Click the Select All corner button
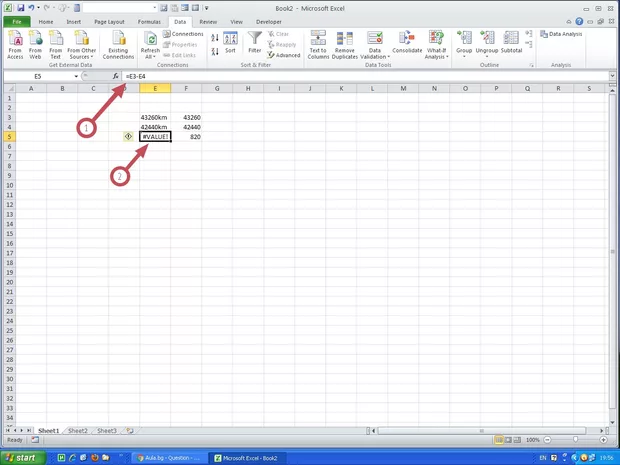The height and width of the screenshot is (465, 620). (9, 89)
